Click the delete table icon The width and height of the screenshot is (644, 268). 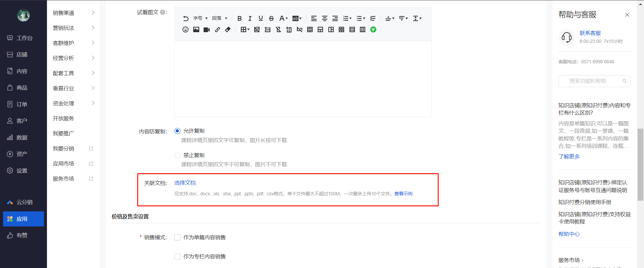click(x=257, y=29)
